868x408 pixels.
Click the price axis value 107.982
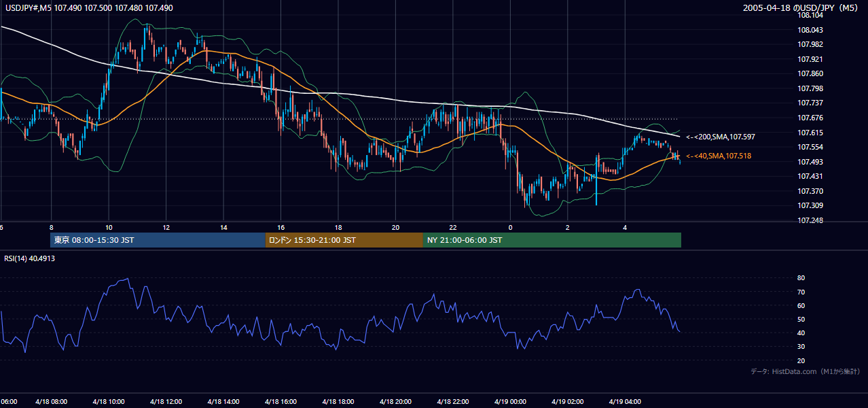[x=810, y=44]
